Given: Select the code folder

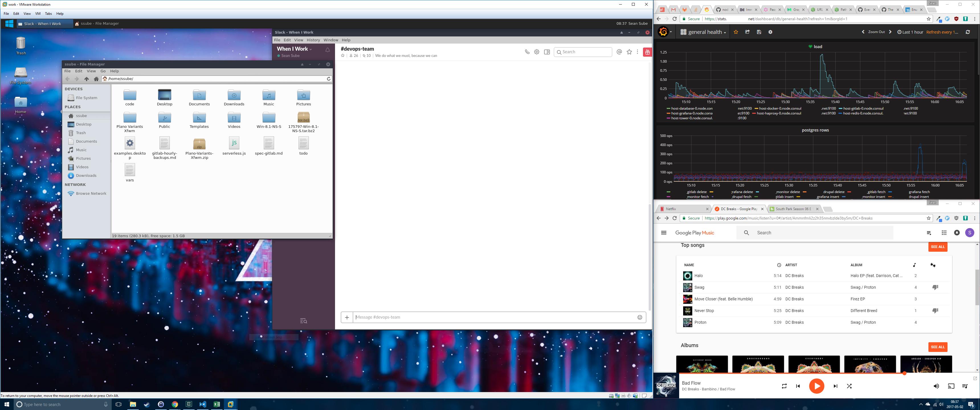Looking at the screenshot, I should [130, 97].
